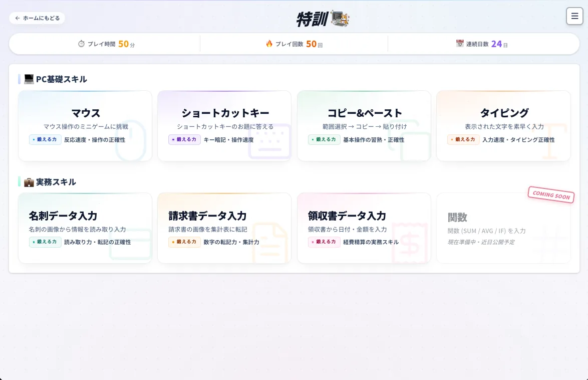588x380 pixels.
Task: Click the プレイ回数 50回 stat
Action: coord(295,44)
